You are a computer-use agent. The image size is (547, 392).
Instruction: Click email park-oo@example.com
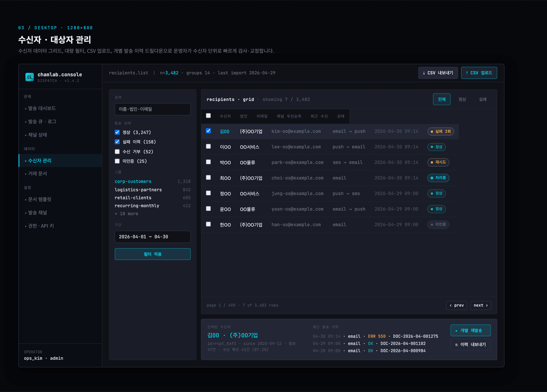297,162
